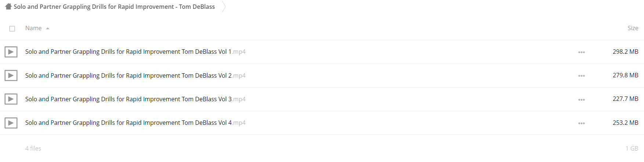The height and width of the screenshot is (162, 644).
Task: Click the video play icon for Vol 1
Action: click(x=11, y=52)
